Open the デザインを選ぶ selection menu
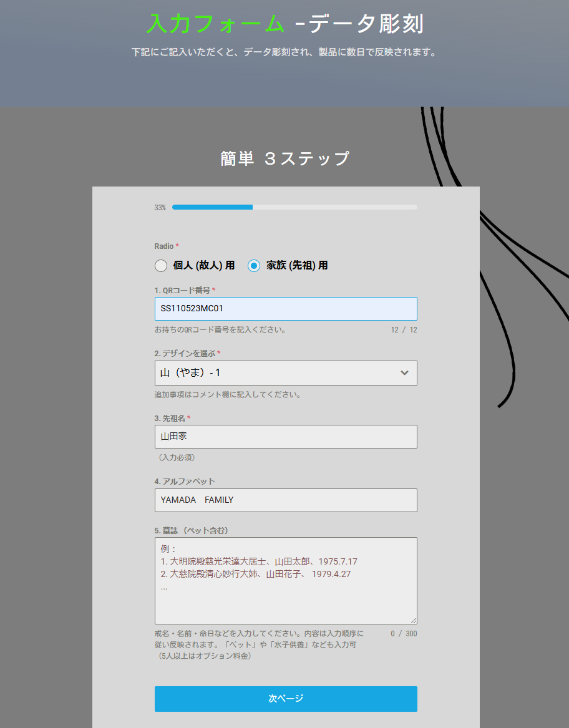The height and width of the screenshot is (728, 569). point(286,372)
